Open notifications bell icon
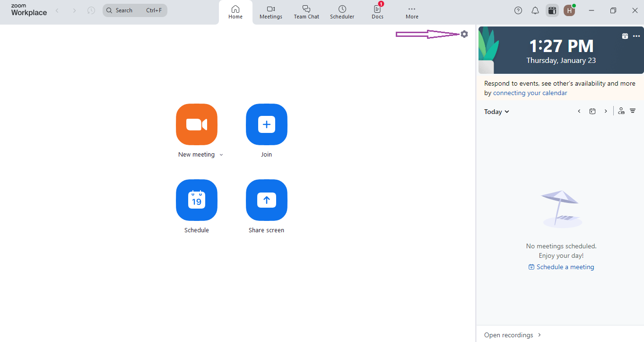The width and height of the screenshot is (644, 342). click(x=535, y=10)
